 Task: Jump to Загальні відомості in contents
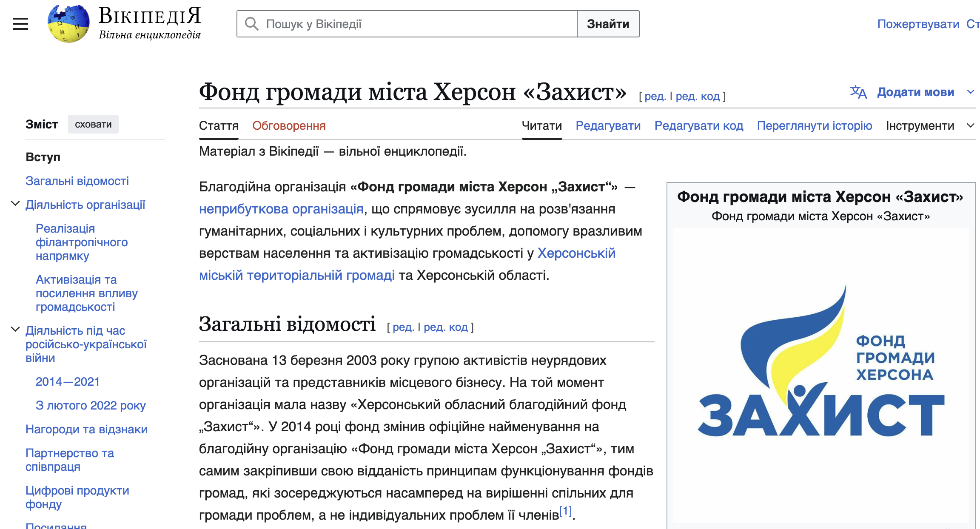pos(77,181)
